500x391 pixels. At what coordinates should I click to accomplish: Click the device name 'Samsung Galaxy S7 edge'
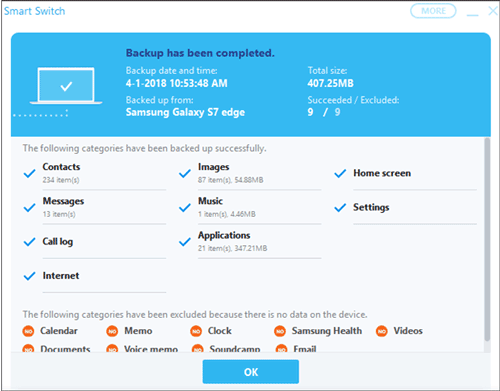(185, 112)
